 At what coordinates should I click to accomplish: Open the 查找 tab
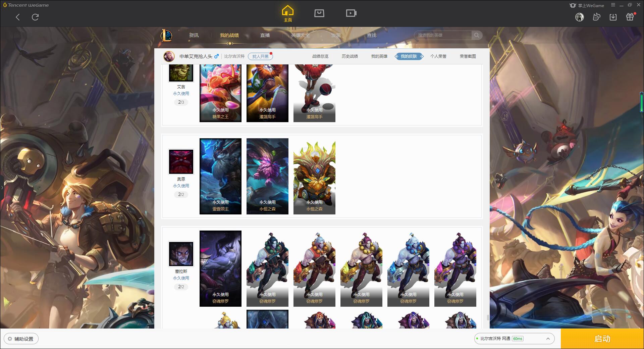point(372,35)
